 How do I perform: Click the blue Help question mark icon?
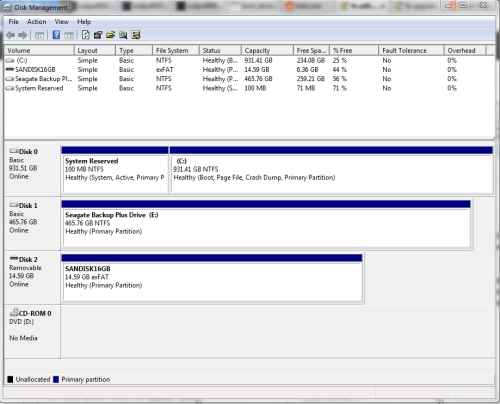click(56, 35)
